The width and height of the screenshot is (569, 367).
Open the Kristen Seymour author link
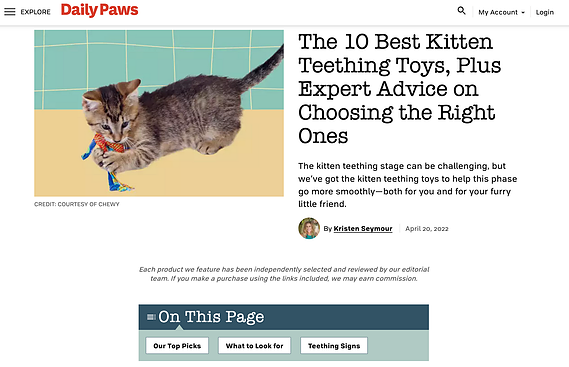click(363, 229)
